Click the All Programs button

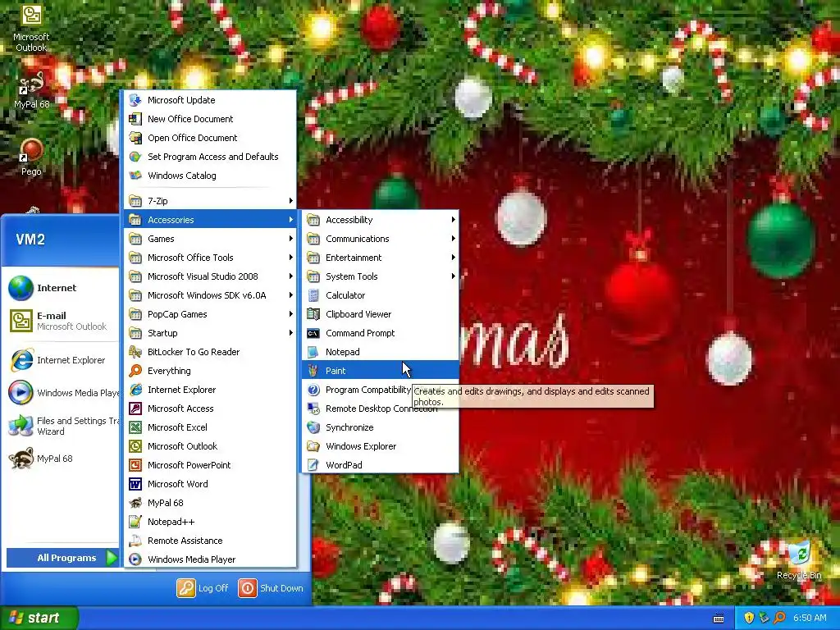tap(62, 558)
